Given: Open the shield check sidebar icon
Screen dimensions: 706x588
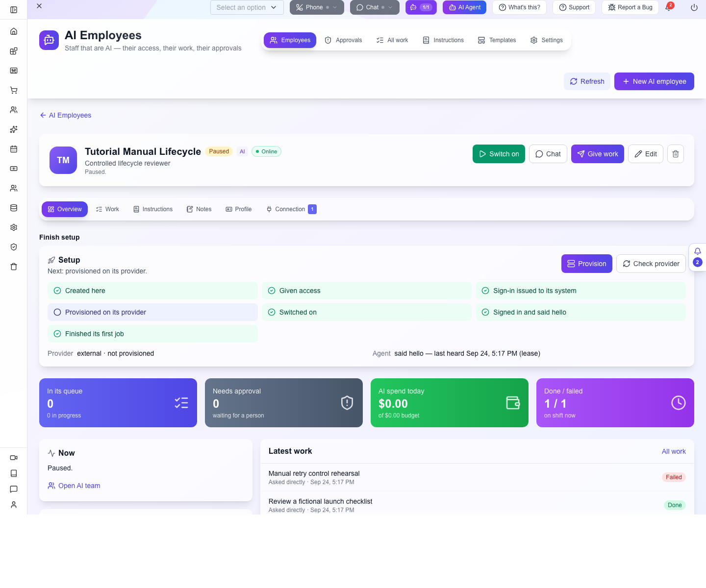Looking at the screenshot, I should tap(14, 247).
